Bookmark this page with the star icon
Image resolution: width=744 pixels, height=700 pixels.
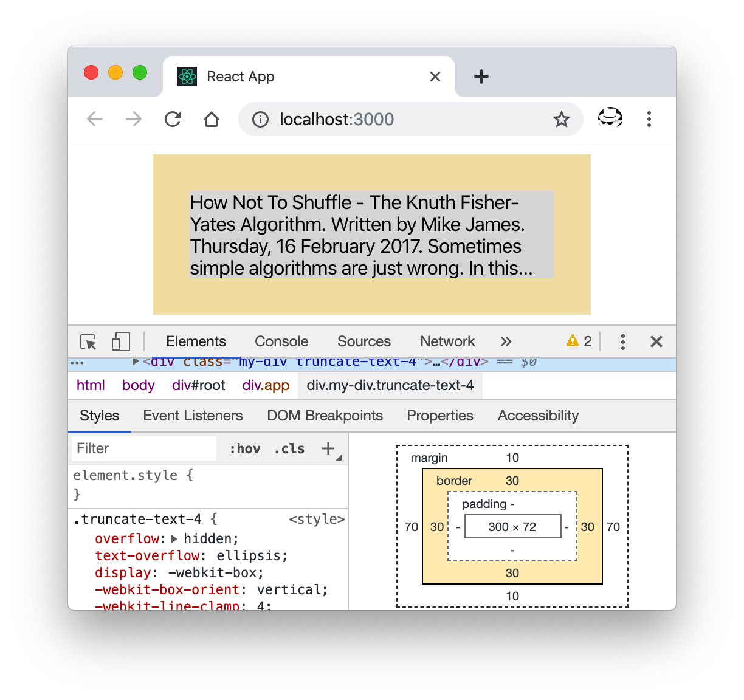coord(561,119)
